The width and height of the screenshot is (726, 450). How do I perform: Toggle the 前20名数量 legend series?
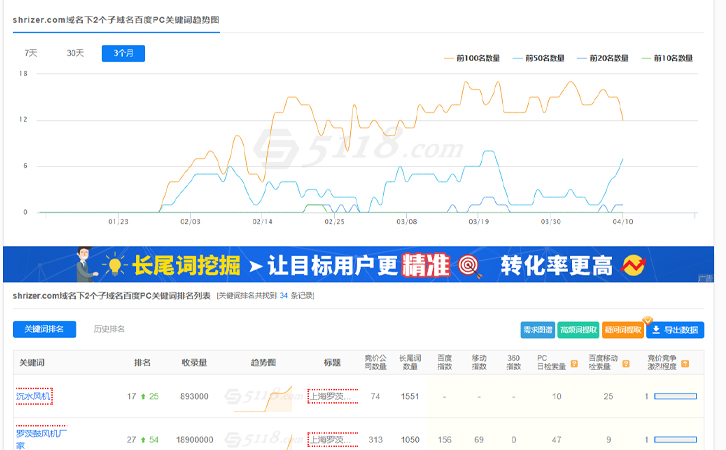click(x=607, y=58)
